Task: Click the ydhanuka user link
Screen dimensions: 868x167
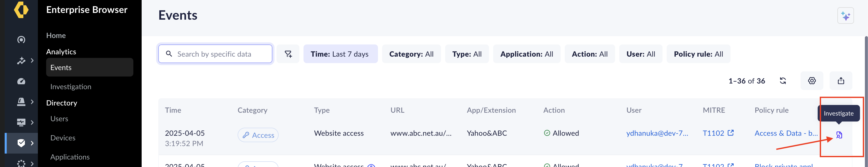Action: 657,133
